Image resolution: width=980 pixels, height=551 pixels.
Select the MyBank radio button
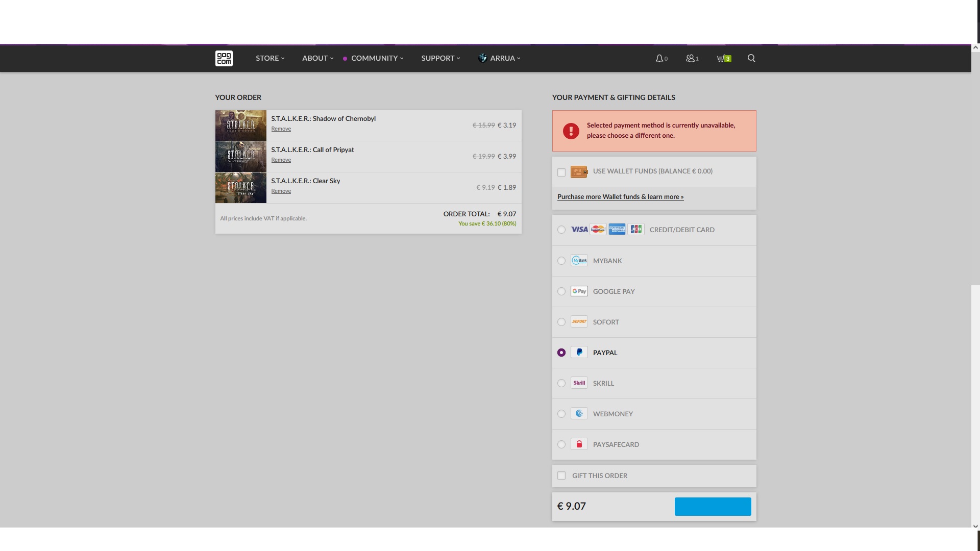(561, 261)
